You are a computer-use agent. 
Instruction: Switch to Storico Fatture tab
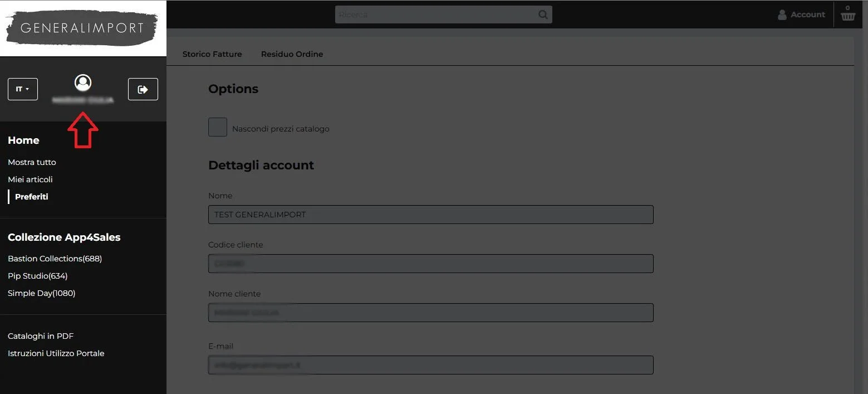212,54
